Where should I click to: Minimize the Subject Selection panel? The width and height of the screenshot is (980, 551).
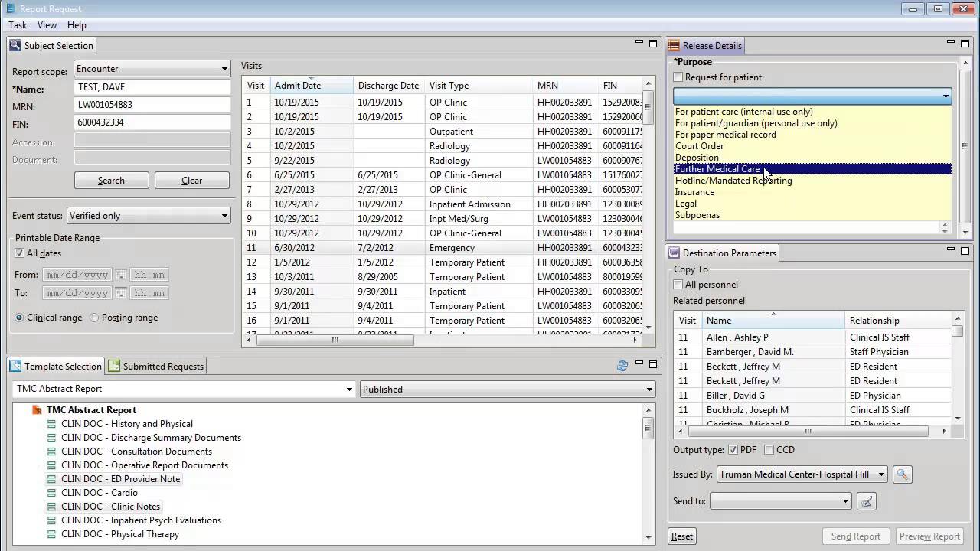click(639, 42)
